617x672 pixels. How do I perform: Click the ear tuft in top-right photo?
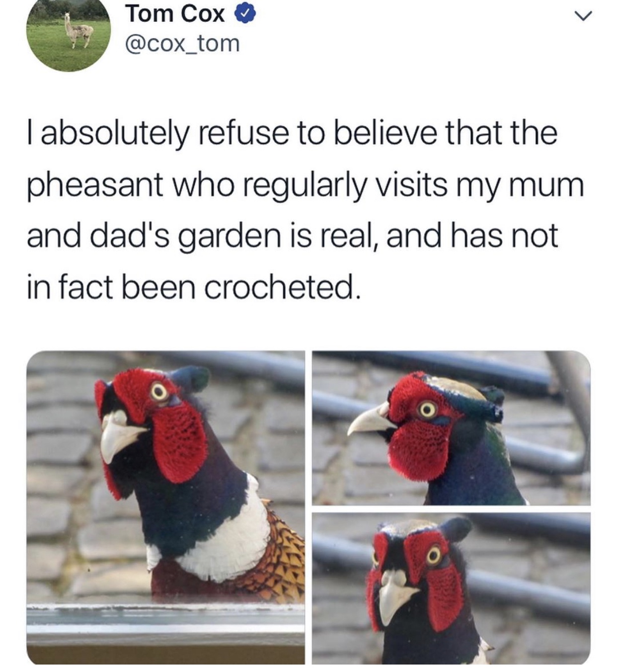point(492,395)
